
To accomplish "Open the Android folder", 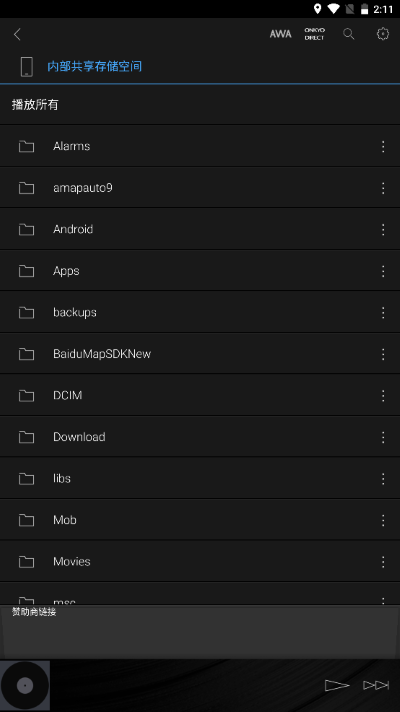I will pyautogui.click(x=200, y=229).
